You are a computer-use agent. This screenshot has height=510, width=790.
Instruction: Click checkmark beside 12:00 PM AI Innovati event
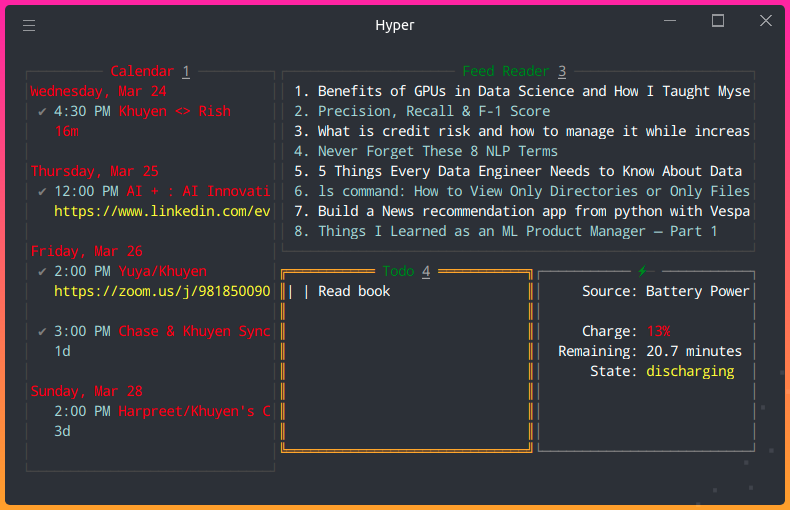click(x=42, y=192)
